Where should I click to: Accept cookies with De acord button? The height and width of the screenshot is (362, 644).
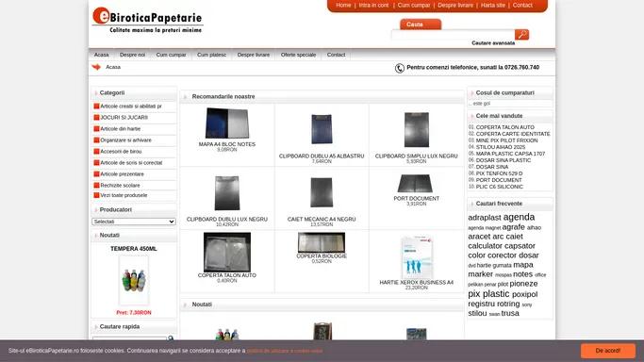(x=608, y=351)
